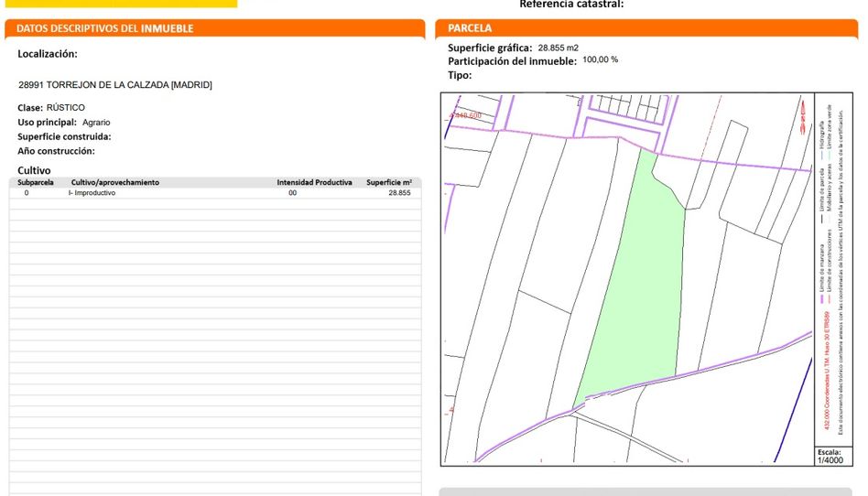Click the Intensidad Productiva column header
This screenshot has width=868, height=496.
pos(314,182)
